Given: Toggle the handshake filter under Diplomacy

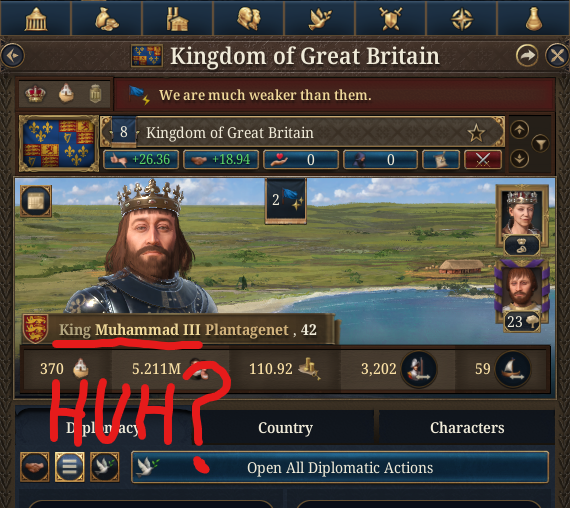Looking at the screenshot, I should [x=35, y=467].
